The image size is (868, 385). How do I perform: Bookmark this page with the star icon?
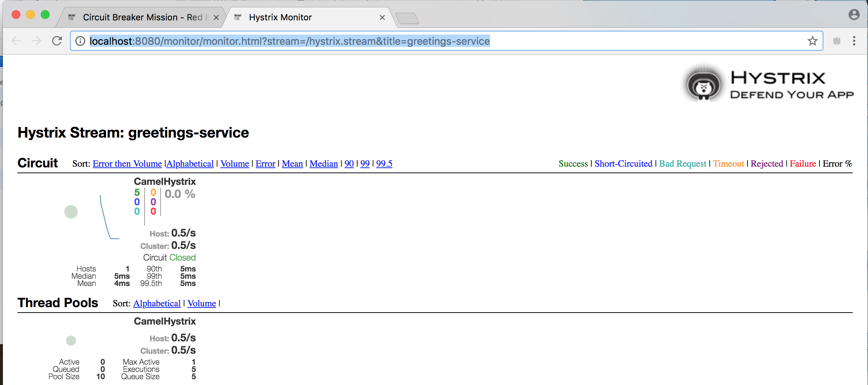pos(812,41)
